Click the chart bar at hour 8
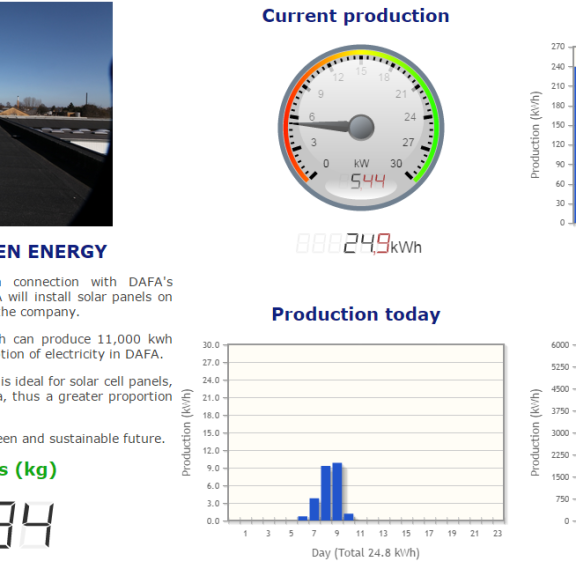This screenshot has height=576, width=576. 325,493
